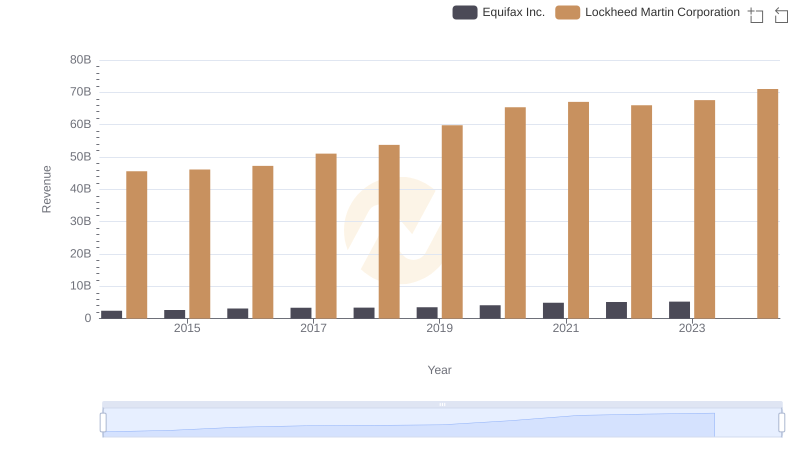800x461 pixels.
Task: Click the 20B y-axis label
Action: (81, 253)
